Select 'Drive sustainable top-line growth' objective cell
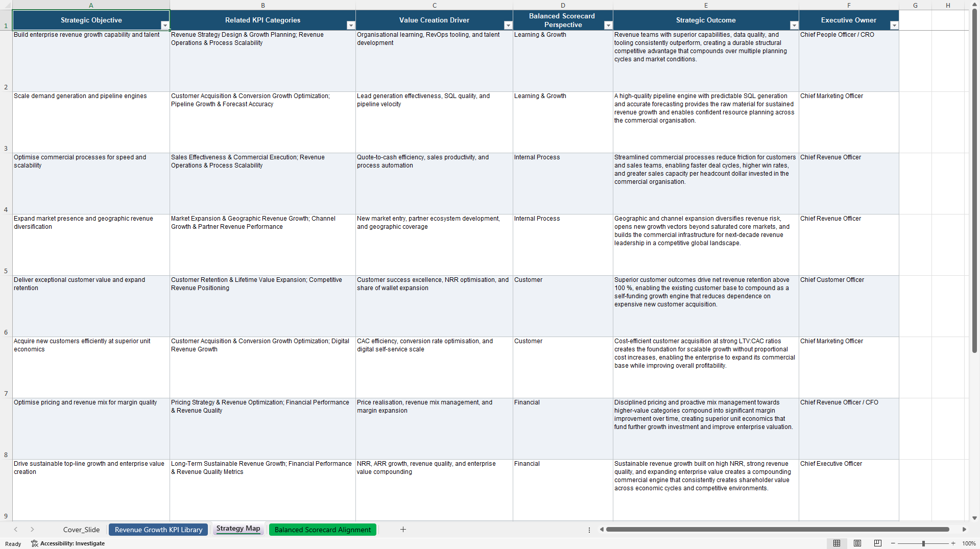 point(91,490)
